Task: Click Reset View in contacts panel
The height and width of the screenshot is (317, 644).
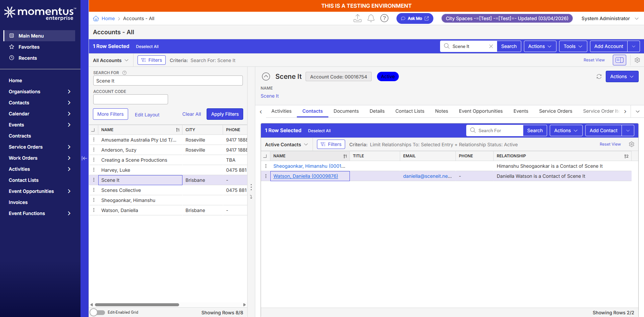Action: point(610,144)
